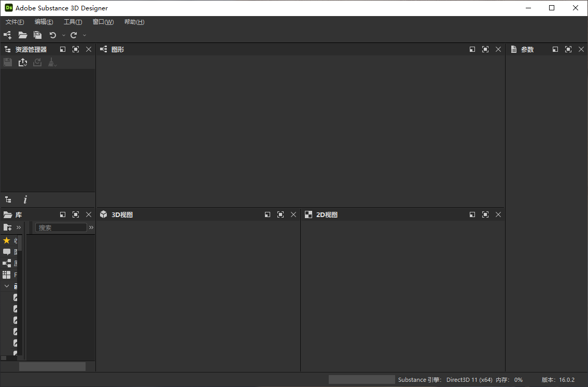Float the 参数 parameters panel
The height and width of the screenshot is (387, 588).
555,49
